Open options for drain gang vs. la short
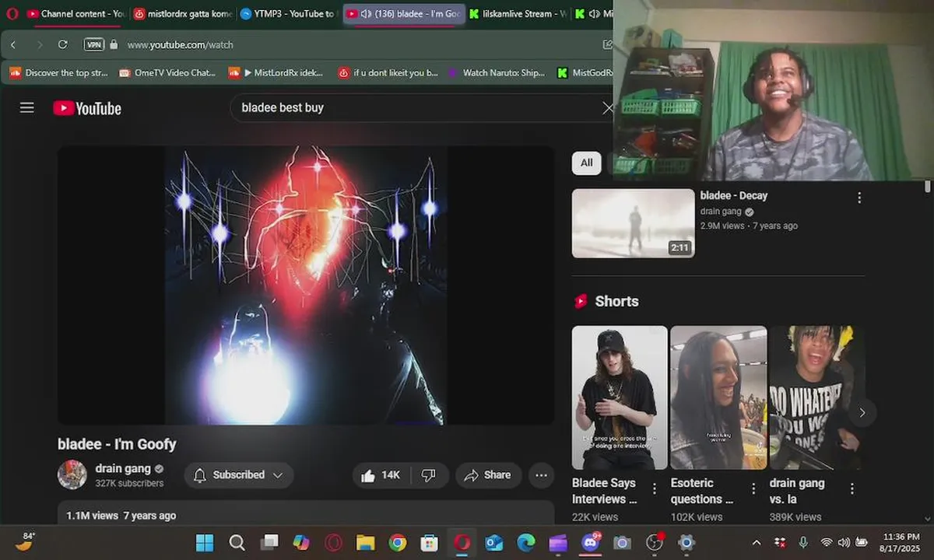The width and height of the screenshot is (934, 560). click(852, 489)
